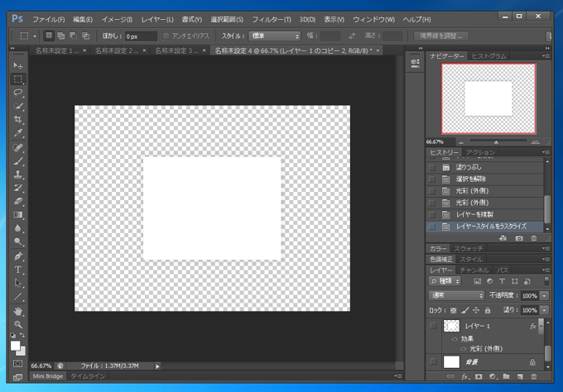
Task: Open the 塗り fill dropdown arrow
Action: pyautogui.click(x=545, y=310)
